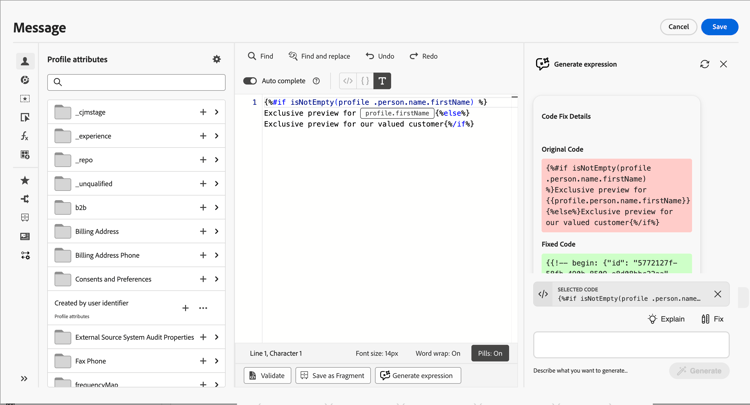Add the b2b folder with plus
This screenshot has width=750, height=405.
pyautogui.click(x=203, y=208)
